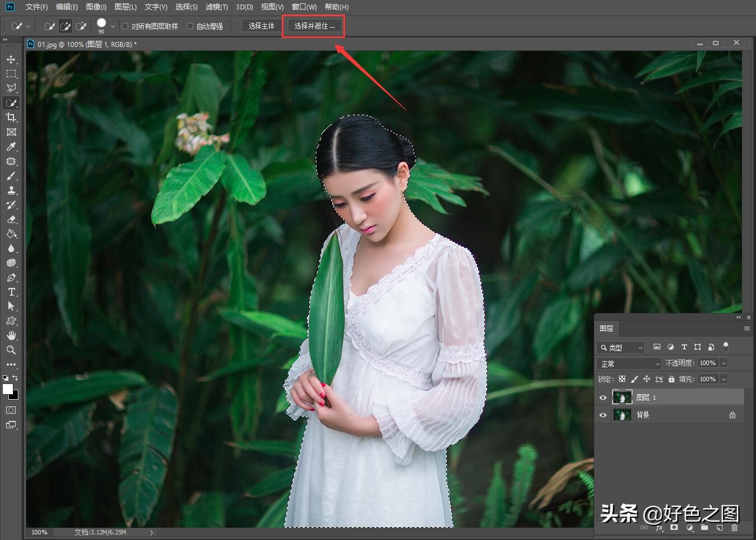
Task: Filter layers by pixel layers icon
Action: (x=657, y=347)
